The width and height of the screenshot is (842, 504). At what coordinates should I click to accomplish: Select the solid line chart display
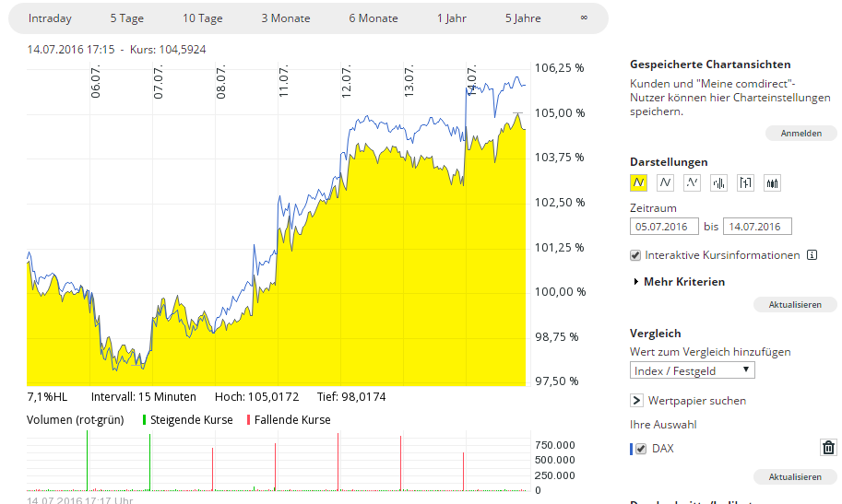coord(665,183)
